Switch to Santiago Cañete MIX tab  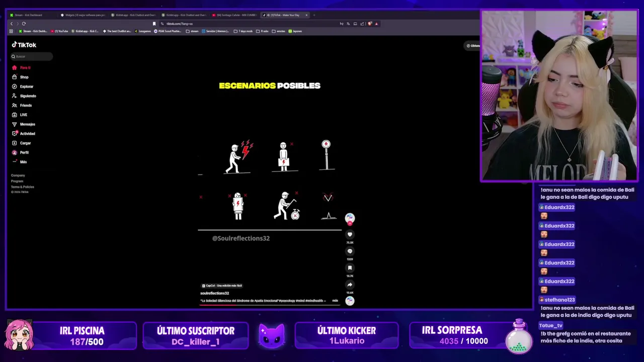coord(234,15)
